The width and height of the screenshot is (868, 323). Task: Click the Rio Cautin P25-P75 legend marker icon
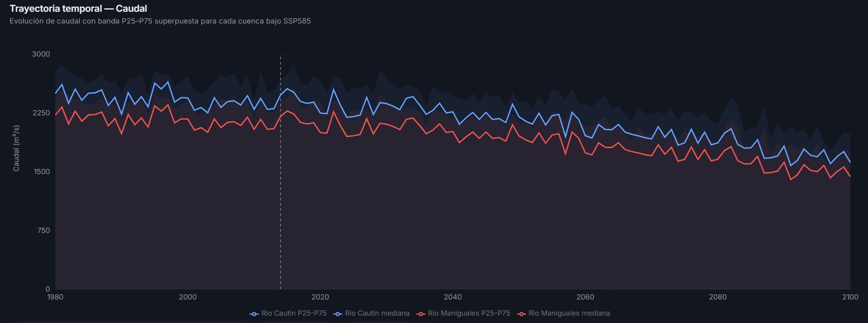point(254,314)
